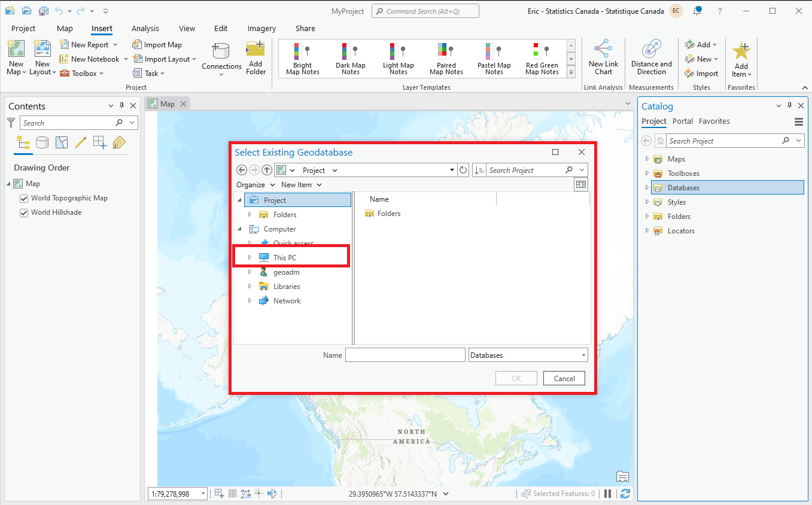Open the New Item menu in dialog
812x505 pixels.
(301, 185)
